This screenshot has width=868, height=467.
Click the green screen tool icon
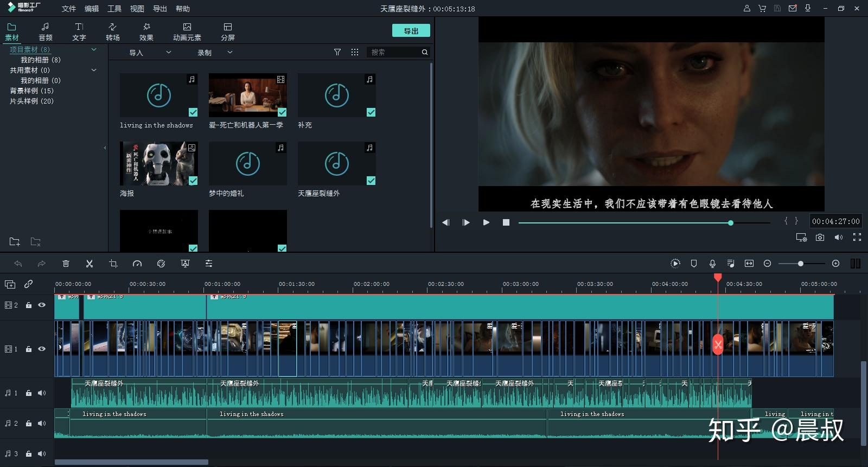point(185,264)
